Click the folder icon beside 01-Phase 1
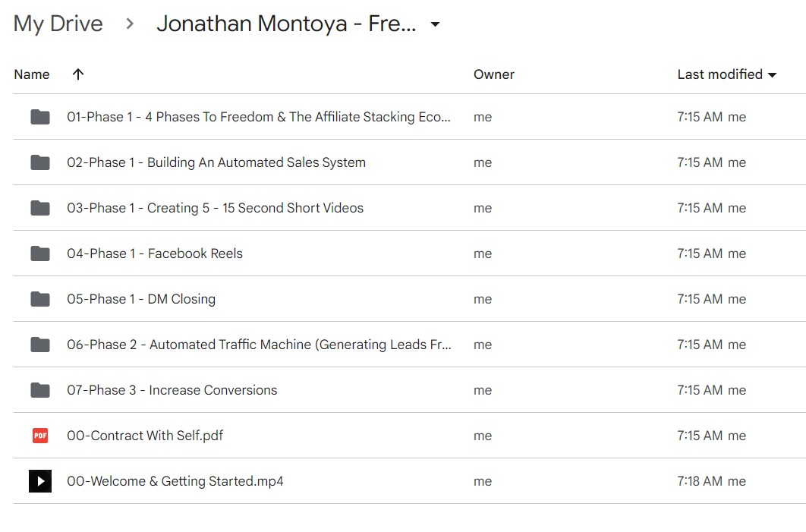This screenshot has width=806, height=532. [40, 117]
